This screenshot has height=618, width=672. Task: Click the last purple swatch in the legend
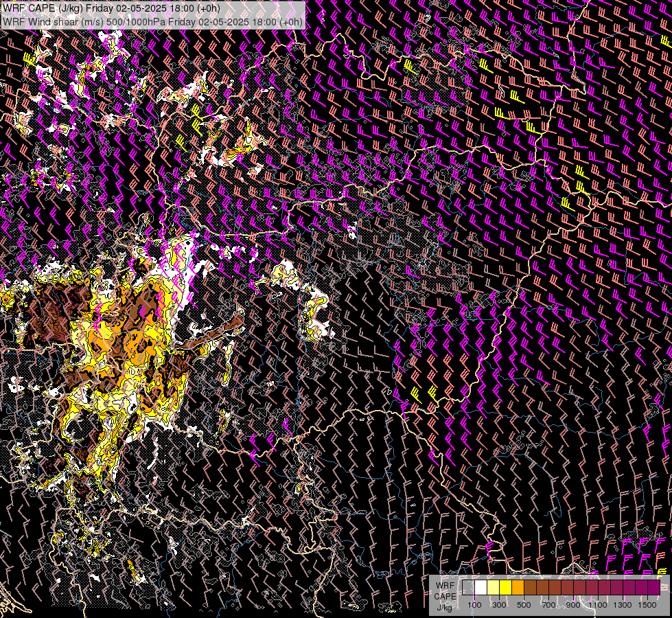654,587
